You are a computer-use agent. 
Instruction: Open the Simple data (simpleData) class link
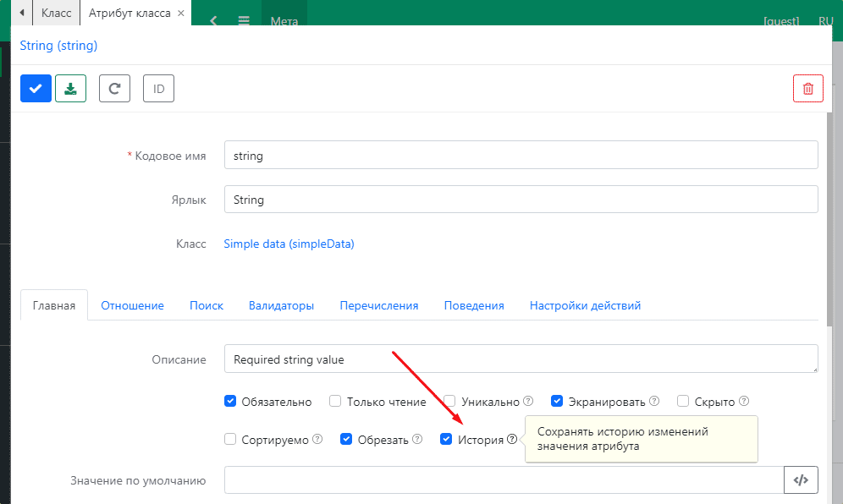(289, 244)
